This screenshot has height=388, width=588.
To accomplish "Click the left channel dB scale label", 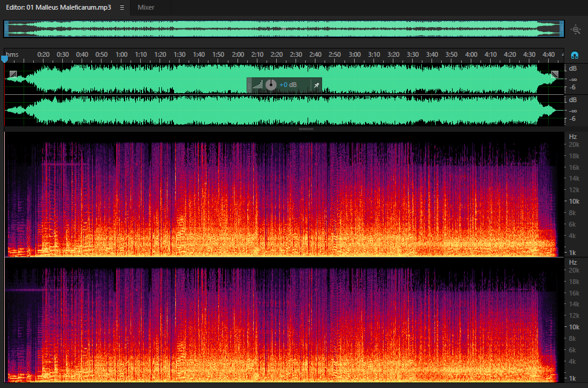I will pyautogui.click(x=573, y=68).
